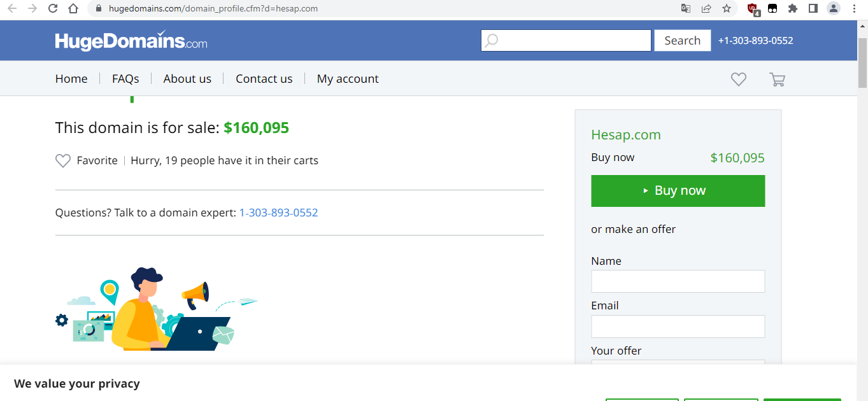Open the Home menu item
868x401 pixels.
tap(71, 79)
